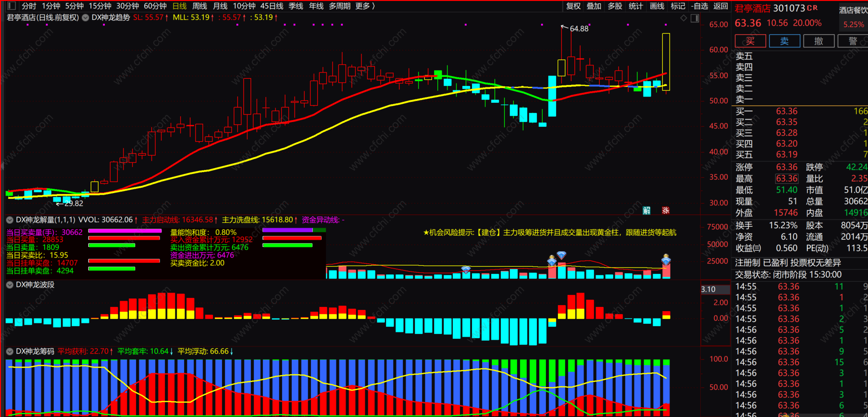Click the 换手 value 15.23%
The width and height of the screenshot is (868, 417).
pos(783,225)
